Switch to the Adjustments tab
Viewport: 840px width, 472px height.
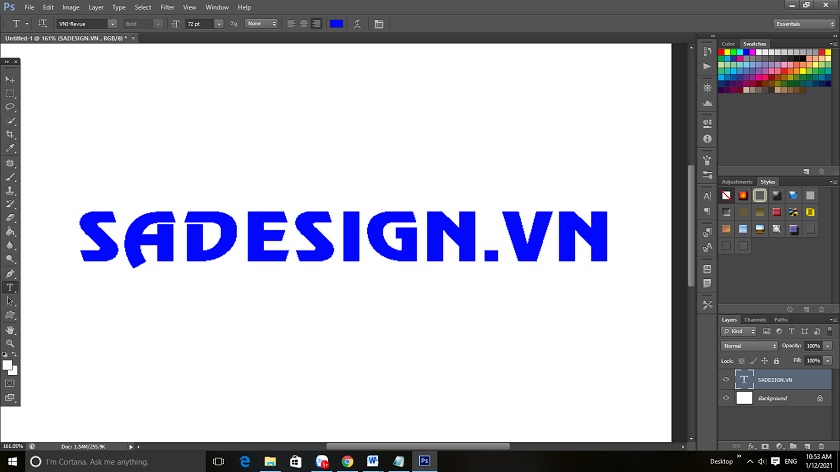point(737,182)
